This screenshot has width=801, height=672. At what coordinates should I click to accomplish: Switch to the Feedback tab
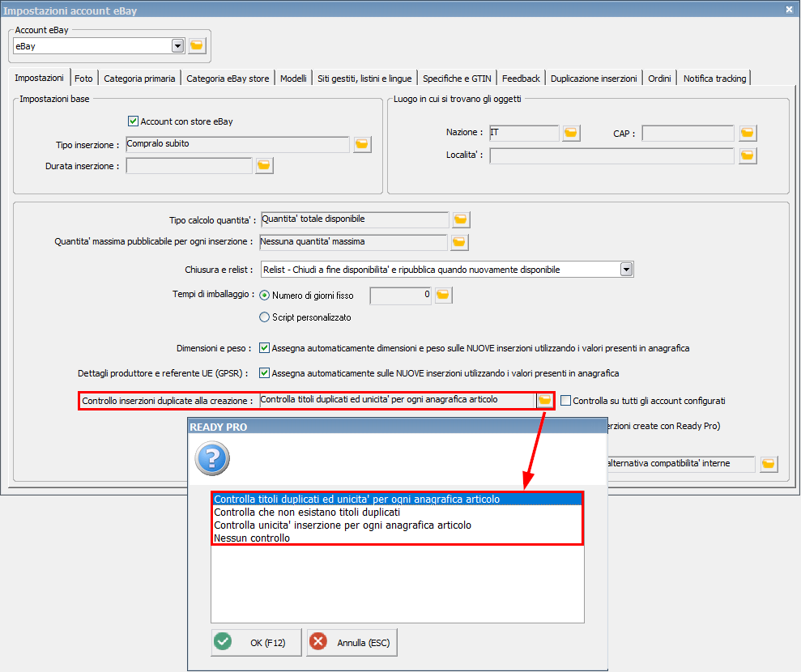pos(521,78)
